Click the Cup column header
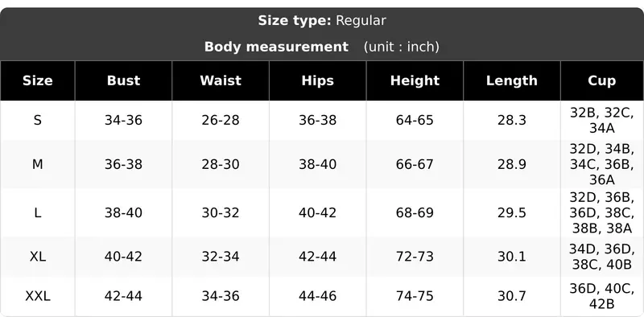The height and width of the screenshot is (317, 644). coord(602,80)
